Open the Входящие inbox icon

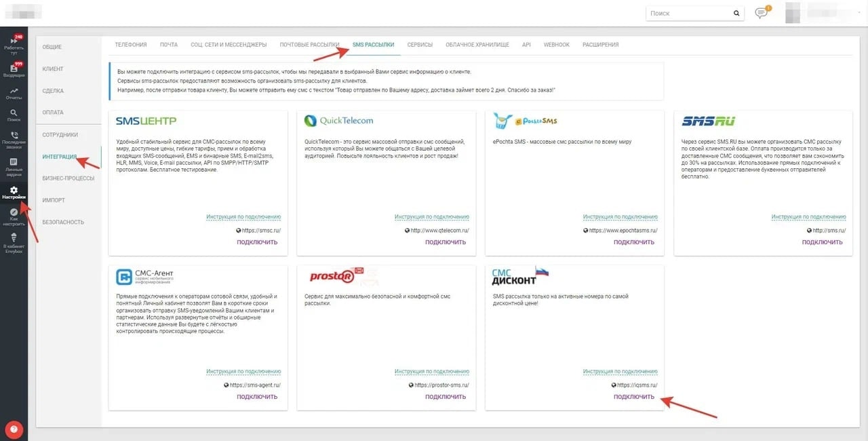pos(14,70)
